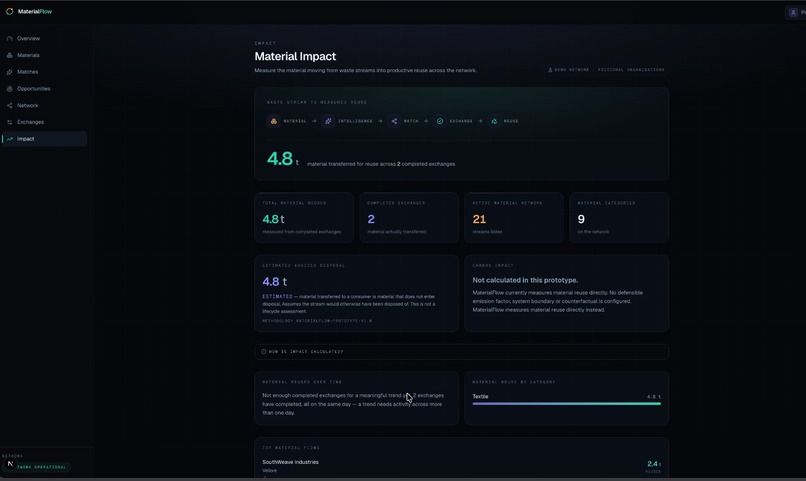
Task: Click the Total Material Reused card
Action: pos(304,217)
